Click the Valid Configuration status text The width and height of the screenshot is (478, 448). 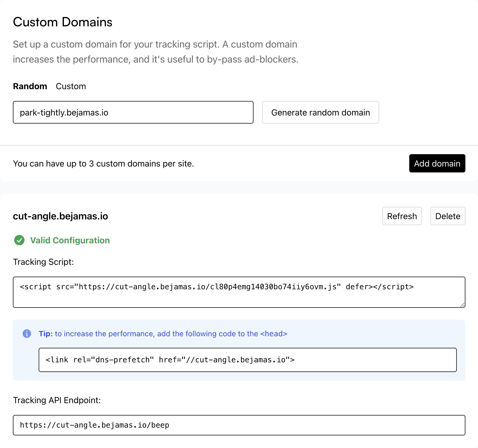tap(70, 240)
